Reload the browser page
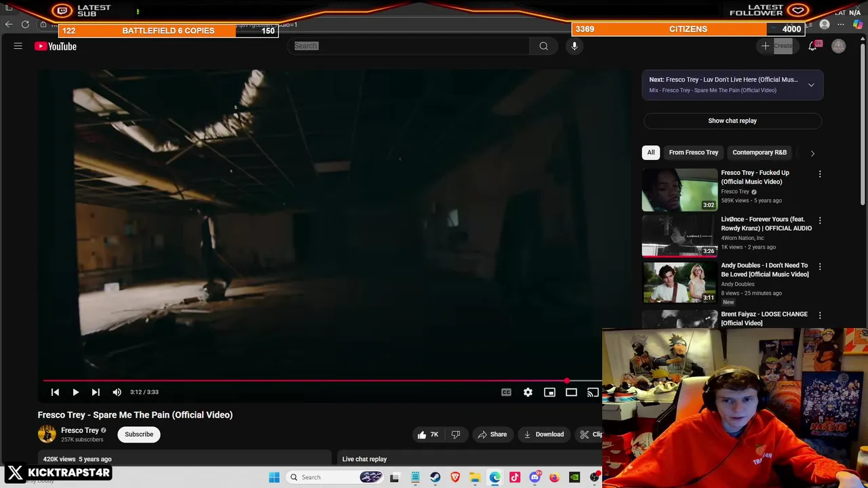The width and height of the screenshot is (868, 488). point(25,24)
